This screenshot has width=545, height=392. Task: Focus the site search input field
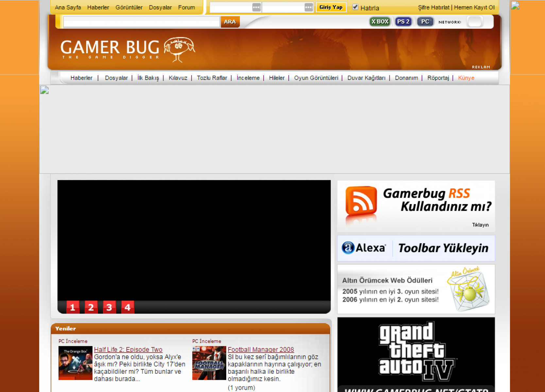pos(141,22)
